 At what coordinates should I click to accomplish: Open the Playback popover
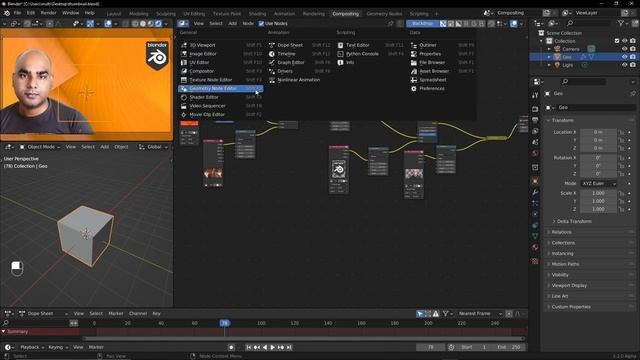pyautogui.click(x=32, y=347)
